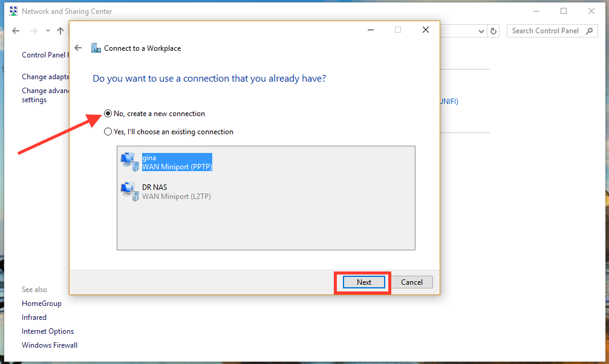Select 'No, create a new connection' option
This screenshot has height=364, width=609.
click(108, 114)
